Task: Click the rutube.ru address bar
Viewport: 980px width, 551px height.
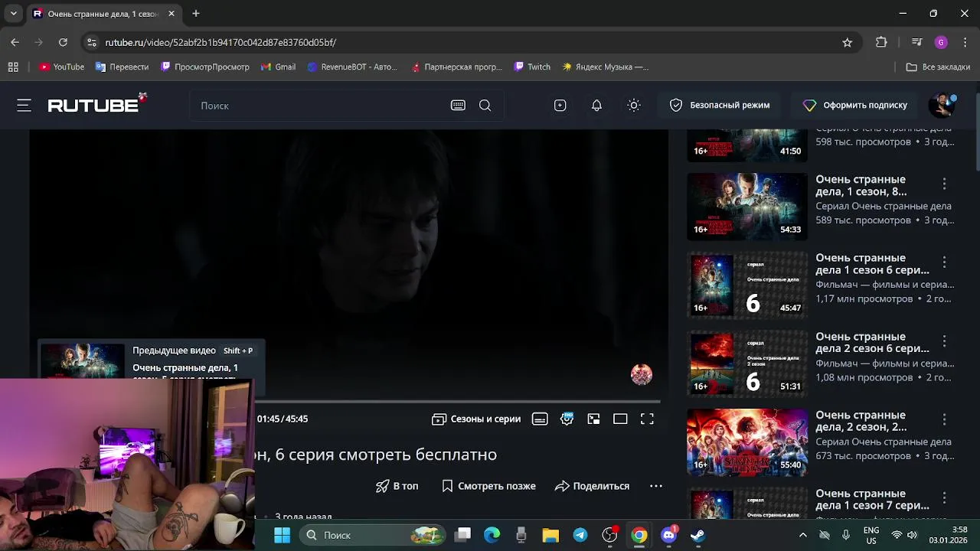Action: pos(459,42)
